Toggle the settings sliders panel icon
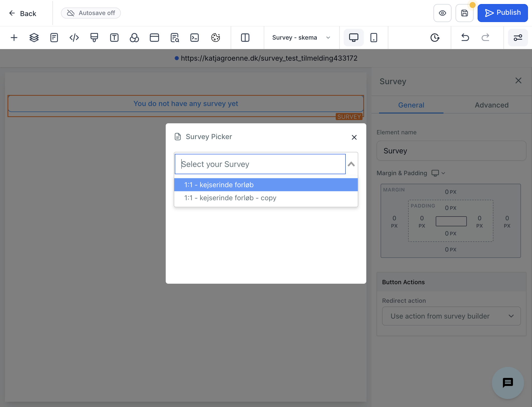532x407 pixels. point(518,38)
